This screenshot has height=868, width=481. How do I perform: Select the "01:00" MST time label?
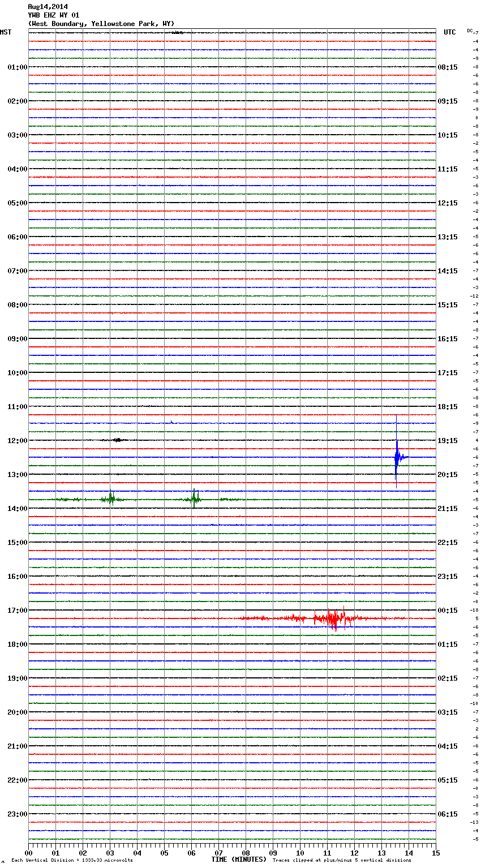pos(17,67)
